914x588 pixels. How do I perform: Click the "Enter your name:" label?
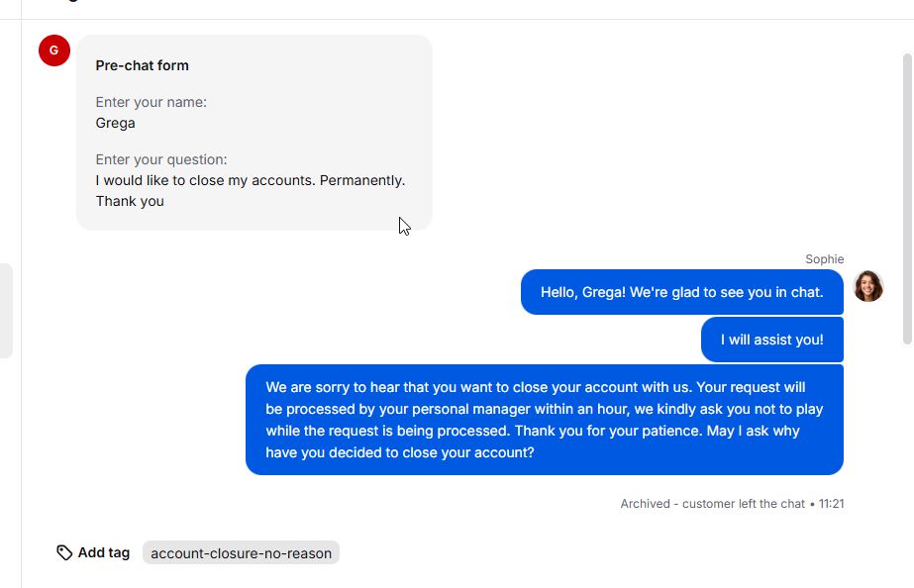pos(151,102)
